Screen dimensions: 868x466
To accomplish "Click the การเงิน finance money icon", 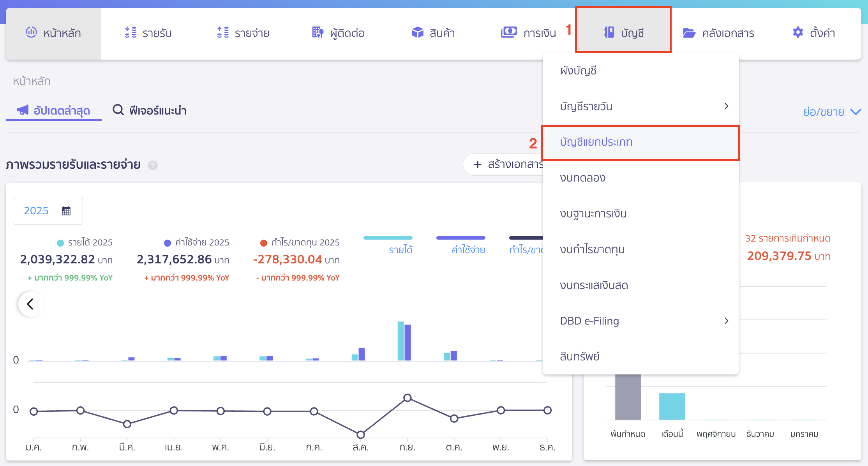I will pos(509,32).
